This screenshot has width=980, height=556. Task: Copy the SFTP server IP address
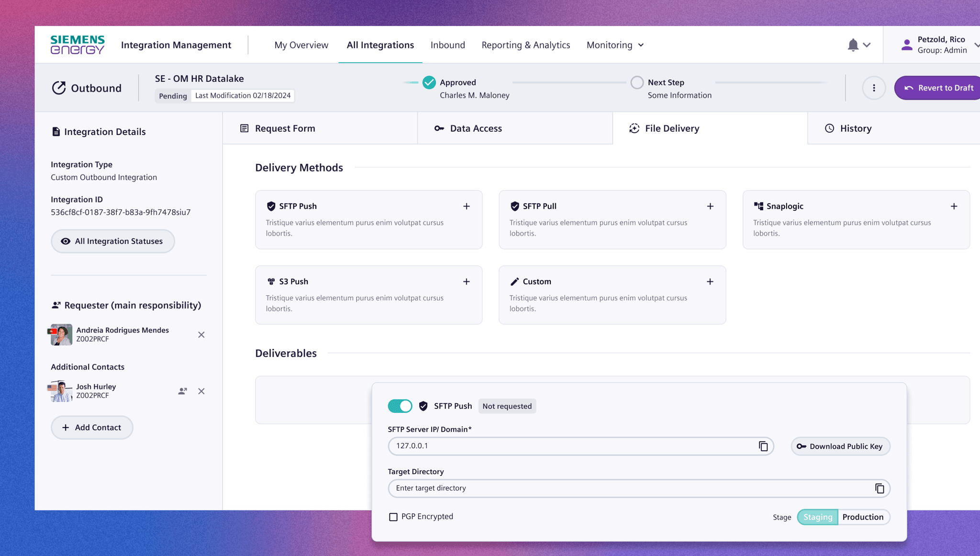(x=763, y=446)
